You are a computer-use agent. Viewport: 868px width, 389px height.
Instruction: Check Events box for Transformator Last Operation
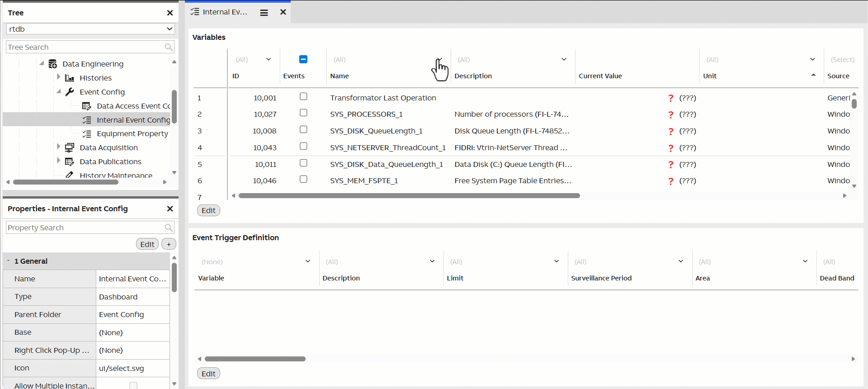[x=303, y=96]
